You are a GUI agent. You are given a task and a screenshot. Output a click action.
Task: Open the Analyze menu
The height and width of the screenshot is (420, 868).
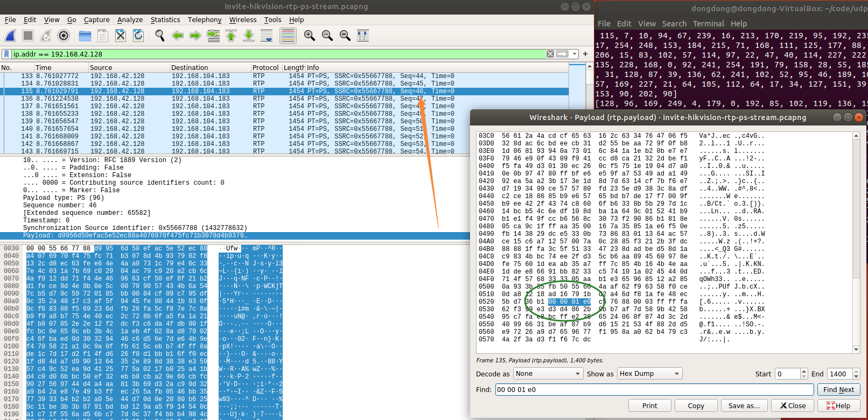click(x=130, y=20)
